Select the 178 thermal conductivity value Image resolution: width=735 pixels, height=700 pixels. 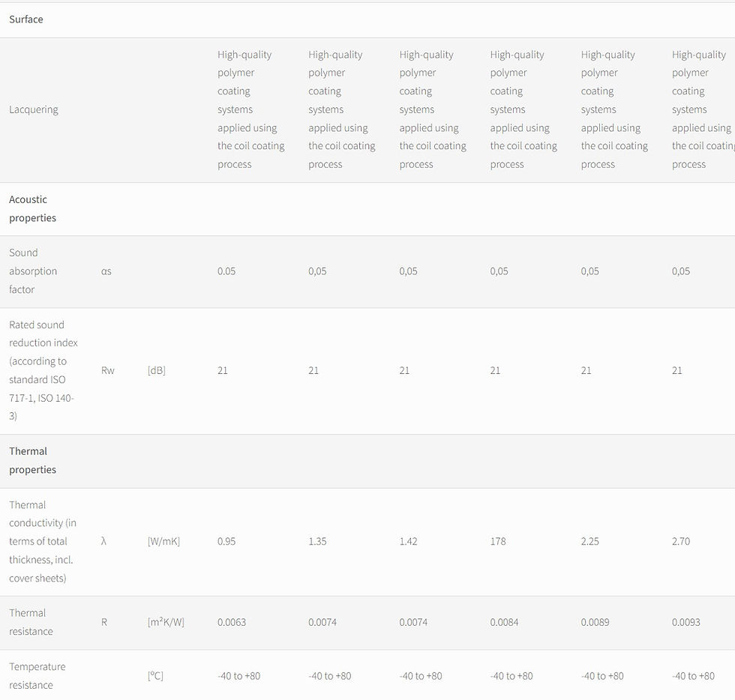(498, 541)
